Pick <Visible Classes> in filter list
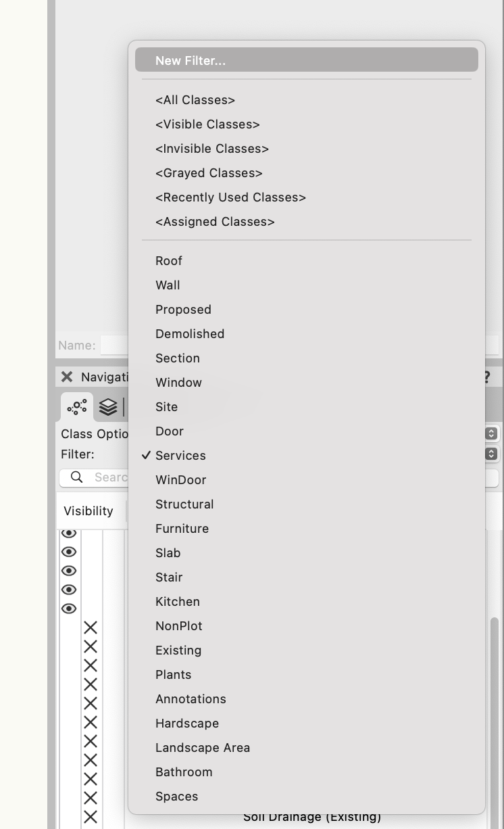This screenshot has width=504, height=829. [207, 124]
